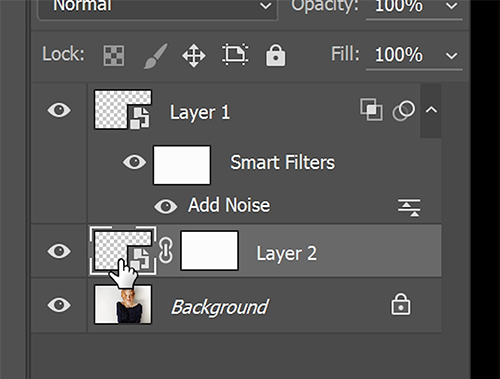
Task: Click the lock image pixels brush icon
Action: (x=155, y=56)
